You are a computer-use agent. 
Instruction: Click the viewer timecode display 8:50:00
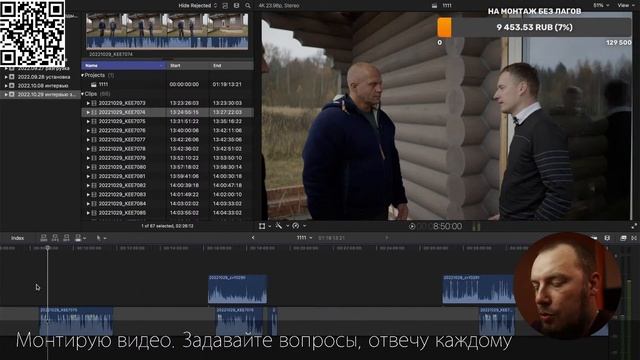447,227
